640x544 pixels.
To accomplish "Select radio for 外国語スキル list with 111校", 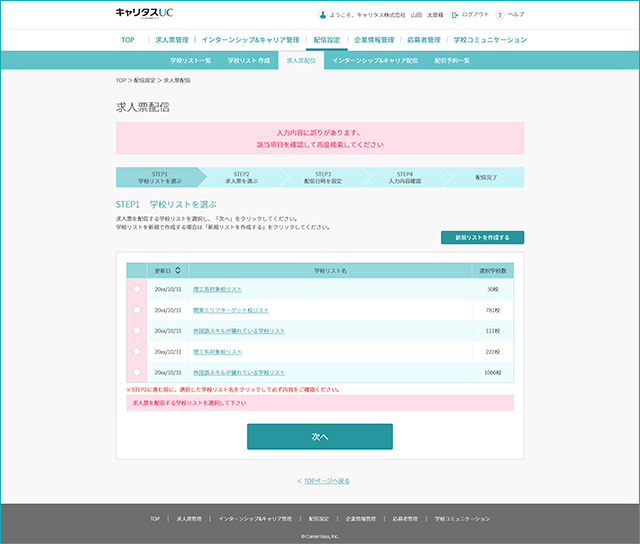I will coord(137,331).
